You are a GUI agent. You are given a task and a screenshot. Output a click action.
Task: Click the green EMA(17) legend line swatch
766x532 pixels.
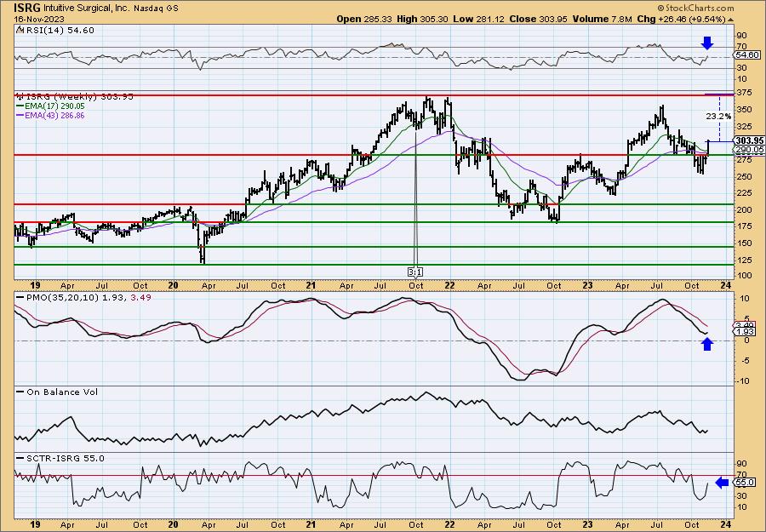click(20, 106)
